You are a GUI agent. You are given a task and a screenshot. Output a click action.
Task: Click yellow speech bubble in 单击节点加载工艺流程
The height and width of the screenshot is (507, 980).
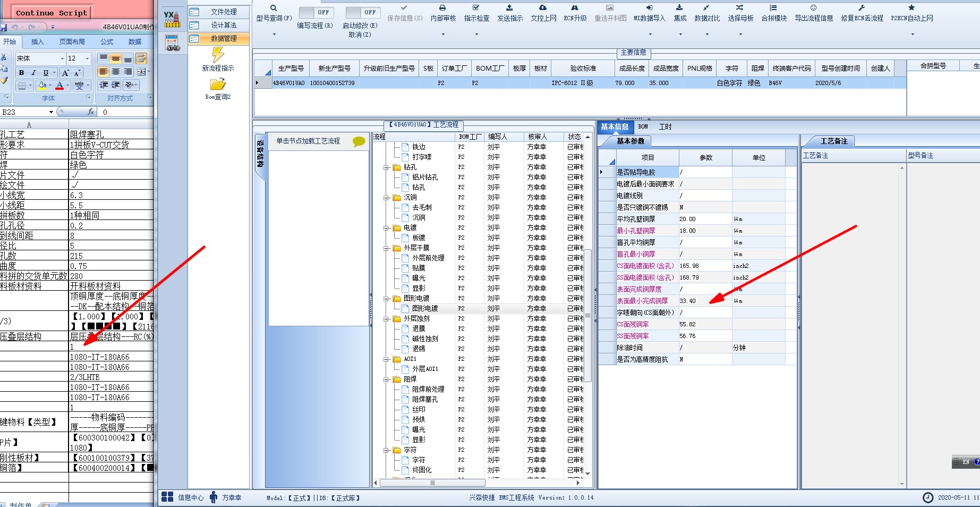click(359, 141)
